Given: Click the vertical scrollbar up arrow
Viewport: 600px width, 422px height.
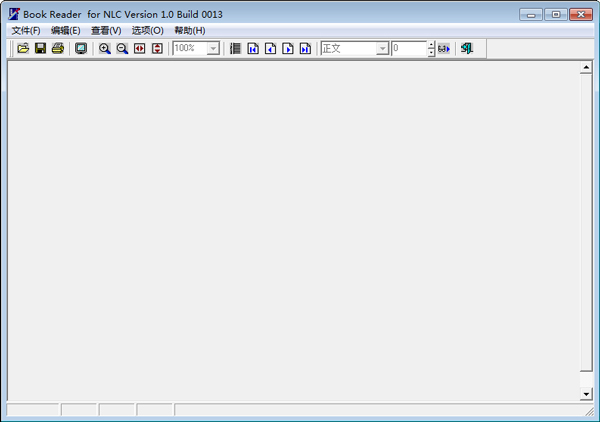Looking at the screenshot, I should 586,68.
